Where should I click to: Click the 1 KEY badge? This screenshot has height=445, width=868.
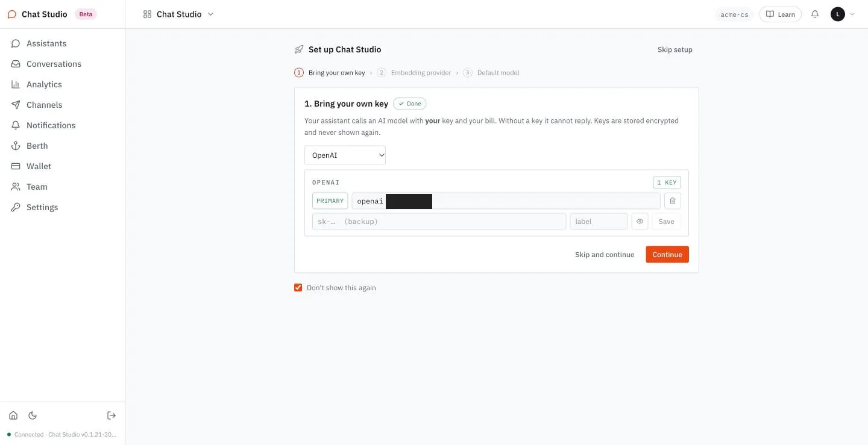(667, 182)
